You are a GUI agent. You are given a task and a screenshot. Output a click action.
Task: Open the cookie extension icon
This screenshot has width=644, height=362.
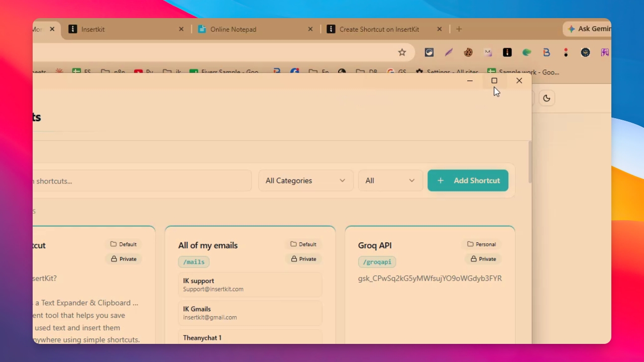click(x=468, y=52)
